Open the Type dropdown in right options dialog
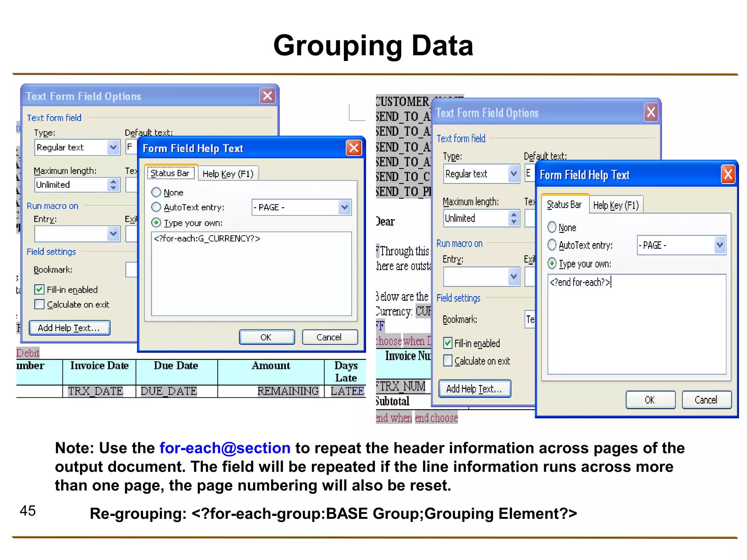Image resolution: width=747 pixels, height=560 pixels. (x=514, y=174)
